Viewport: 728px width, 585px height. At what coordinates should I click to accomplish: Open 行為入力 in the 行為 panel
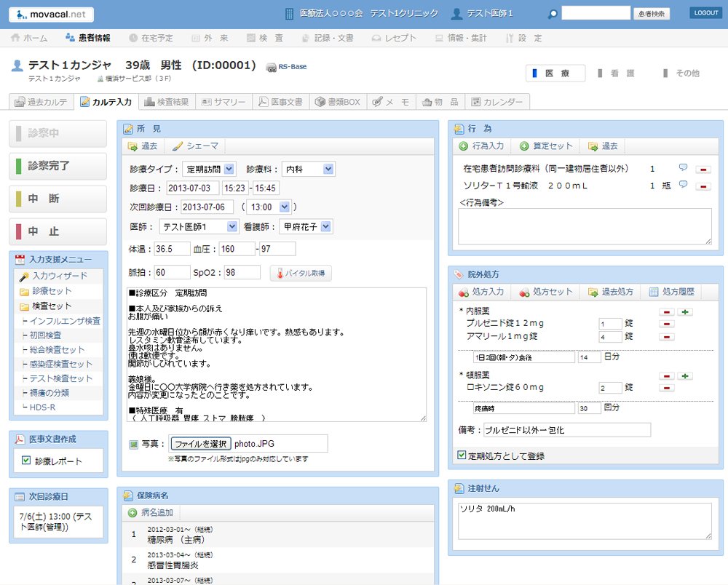481,146
